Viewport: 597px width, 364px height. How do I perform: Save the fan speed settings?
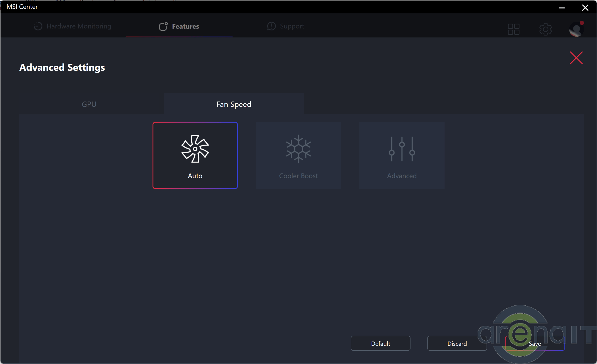[534, 343]
